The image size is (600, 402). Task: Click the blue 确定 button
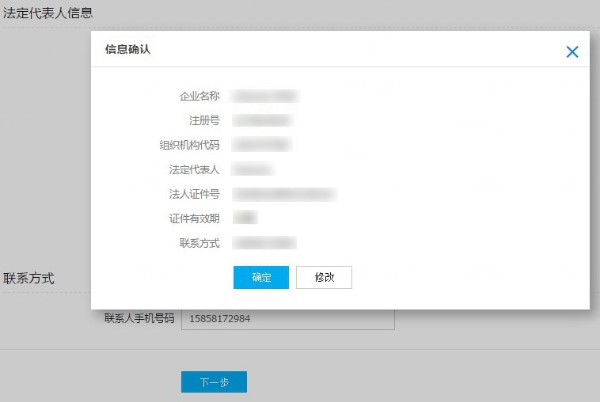click(x=261, y=277)
